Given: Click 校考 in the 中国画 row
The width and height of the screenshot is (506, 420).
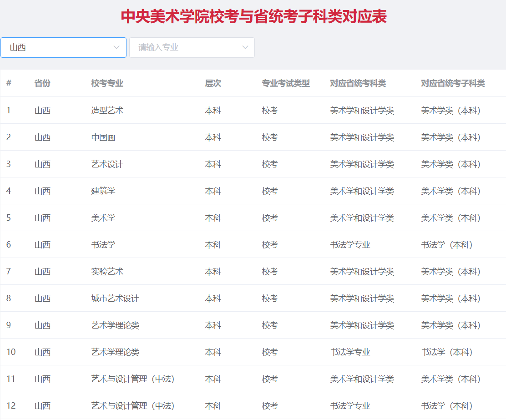Looking at the screenshot, I should (x=270, y=137).
